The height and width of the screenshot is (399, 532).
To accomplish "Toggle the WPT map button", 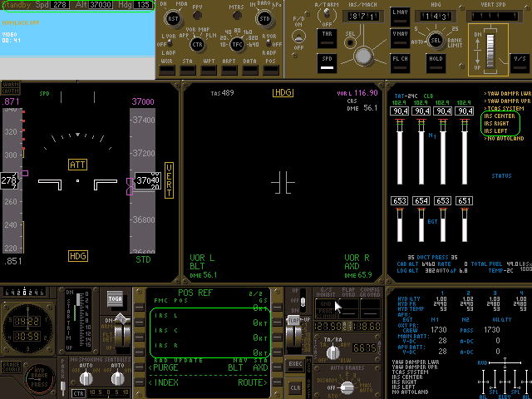I will 209,70.
